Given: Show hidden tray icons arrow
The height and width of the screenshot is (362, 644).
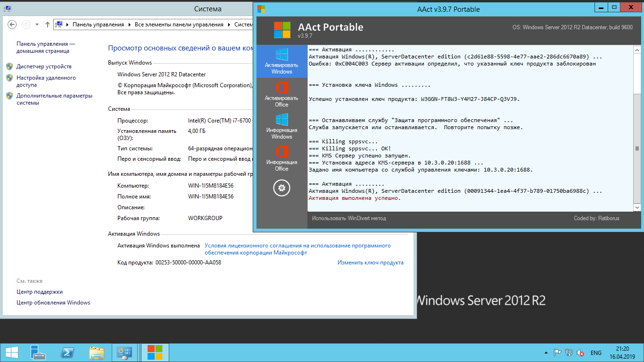Looking at the screenshot, I should (x=546, y=353).
